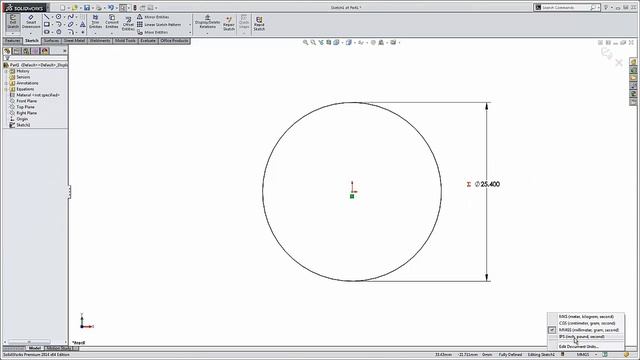Open the Model tab at bottom

click(35, 348)
